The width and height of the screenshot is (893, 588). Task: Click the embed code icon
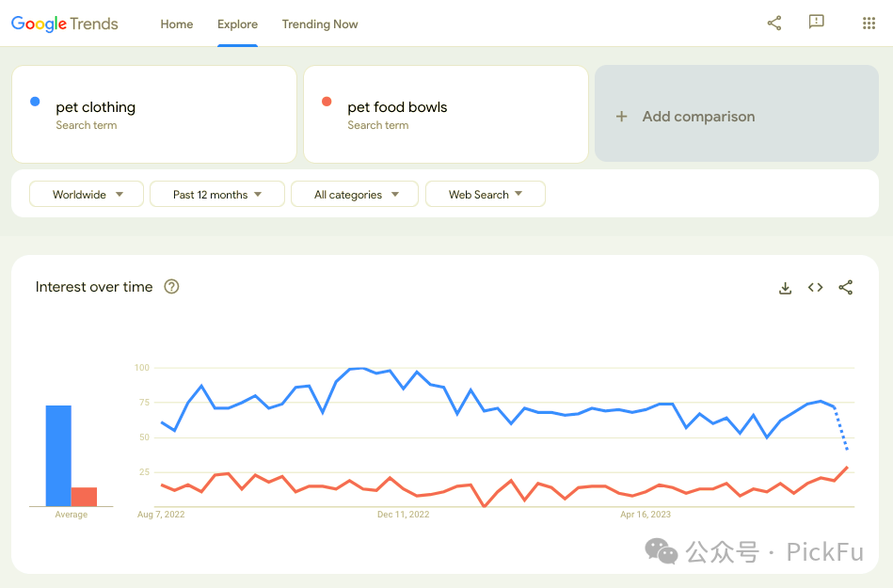(x=815, y=288)
